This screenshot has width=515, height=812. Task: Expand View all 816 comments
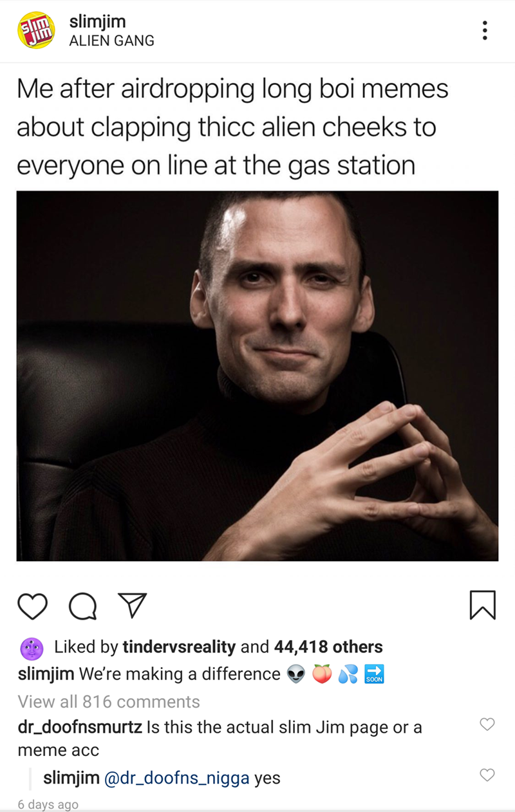(x=109, y=701)
